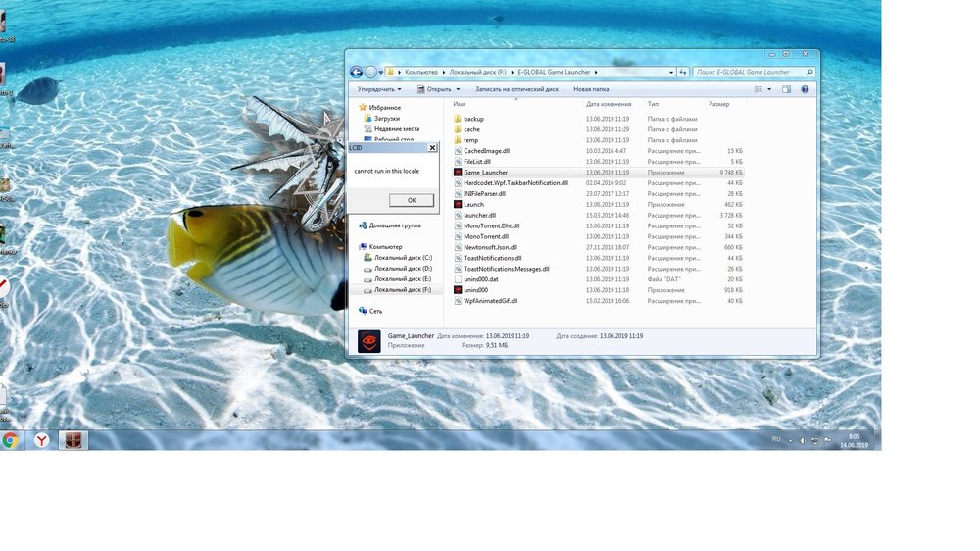980x551 pixels.
Task: Open Yandex Browser from the taskbar
Action: pyautogui.click(x=41, y=440)
